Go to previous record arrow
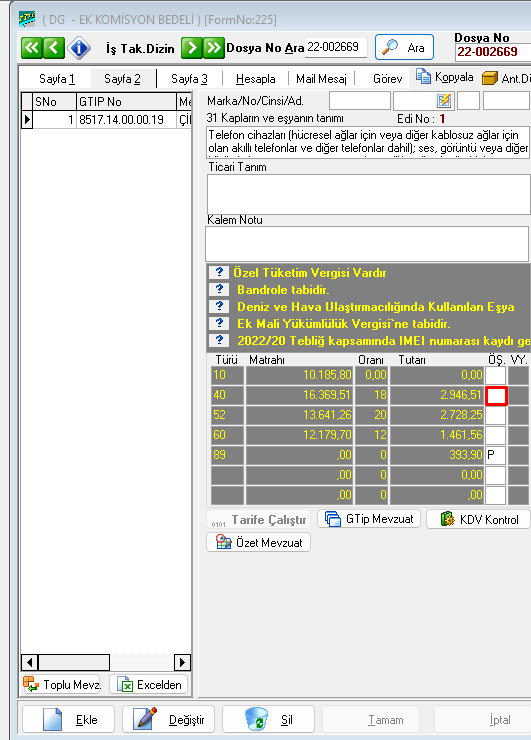The image size is (531, 740). [54, 48]
